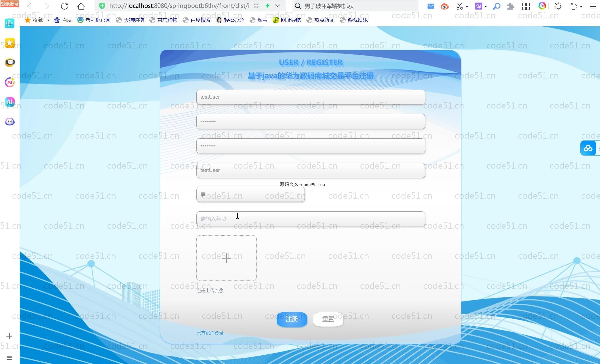600x364 pixels.
Task: Open the browser hamburger menu
Action: pos(593,6)
